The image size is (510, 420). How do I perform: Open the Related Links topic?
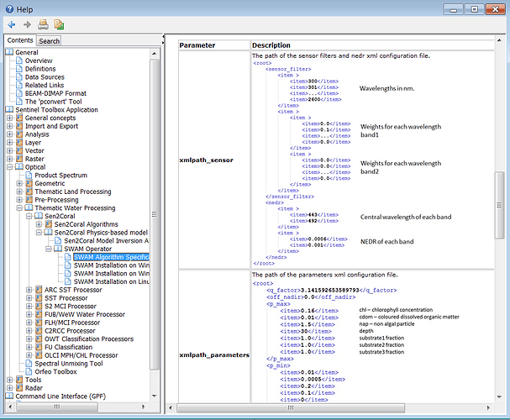pyautogui.click(x=45, y=85)
